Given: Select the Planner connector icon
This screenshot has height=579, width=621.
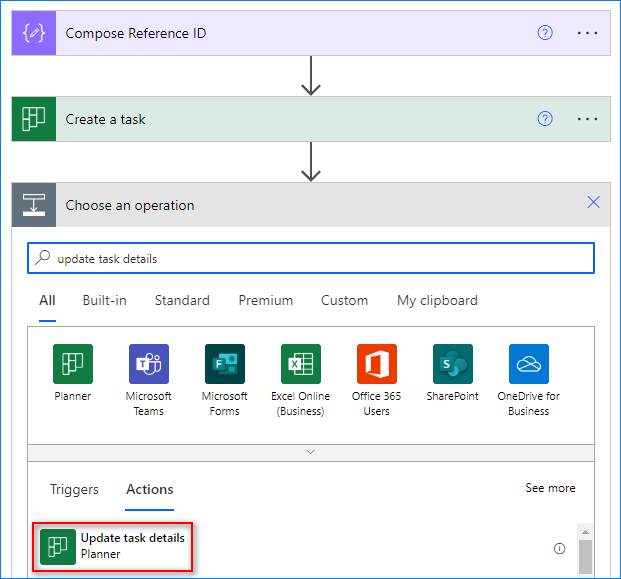Looking at the screenshot, I should point(72,364).
